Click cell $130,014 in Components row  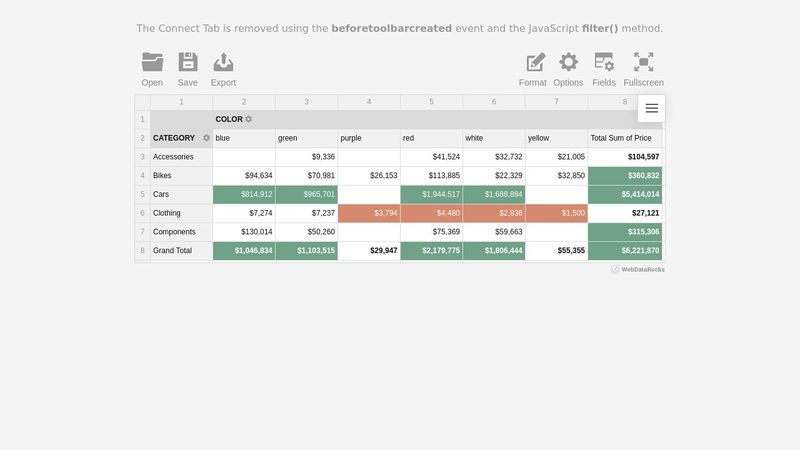(244, 232)
